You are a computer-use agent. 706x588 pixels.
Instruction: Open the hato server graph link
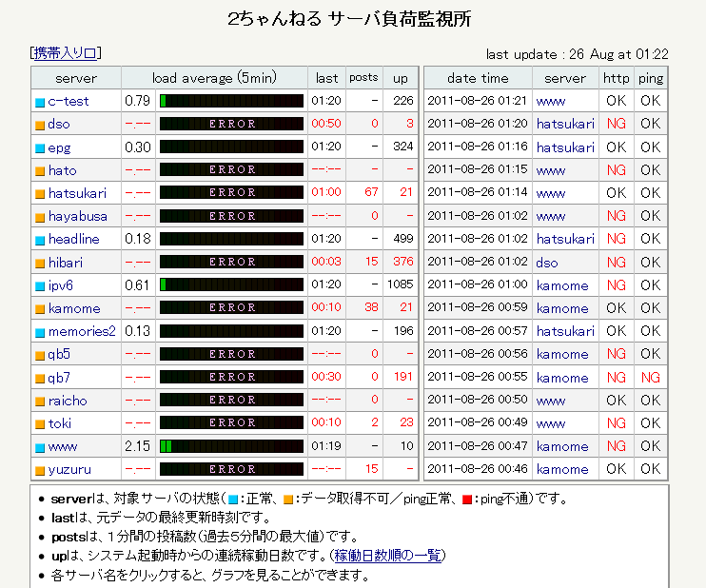[63, 170]
